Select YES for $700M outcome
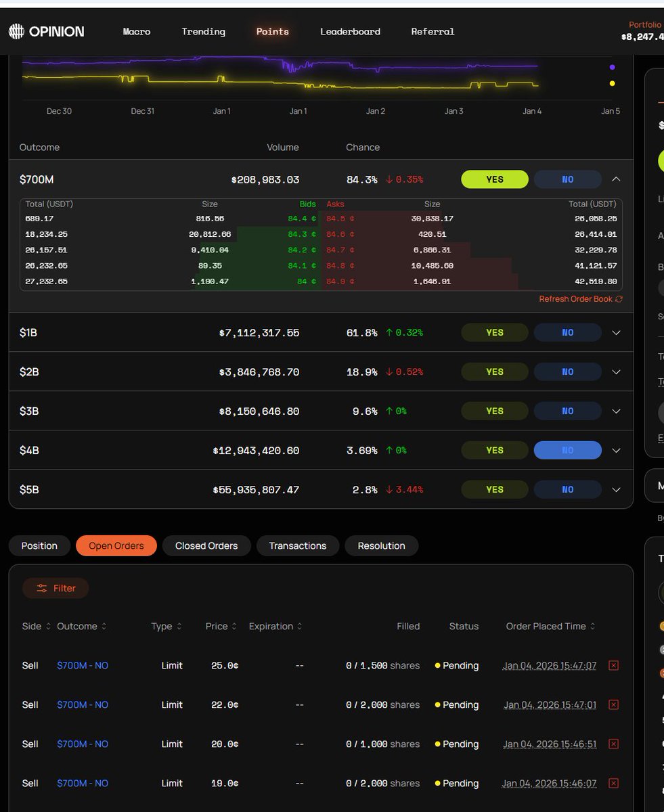 click(x=494, y=179)
